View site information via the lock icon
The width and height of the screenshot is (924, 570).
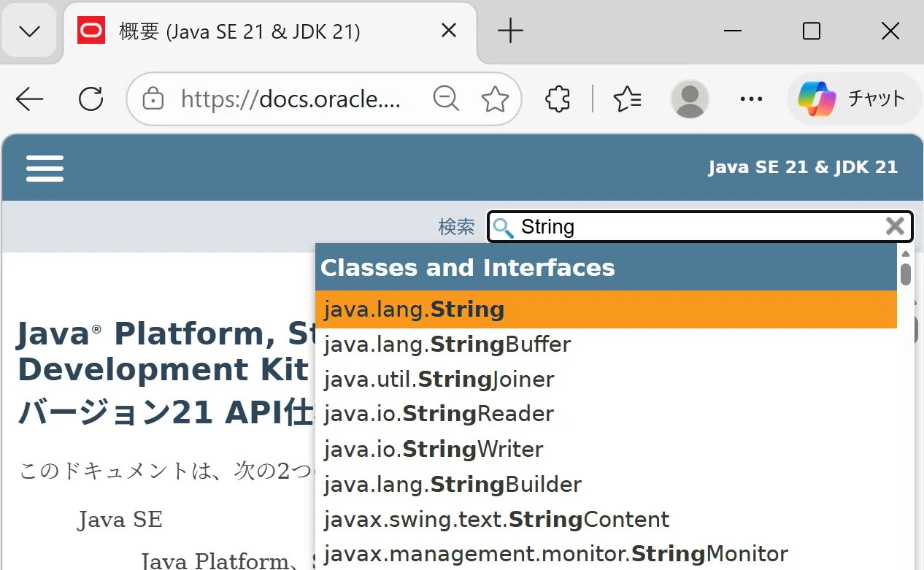click(153, 99)
